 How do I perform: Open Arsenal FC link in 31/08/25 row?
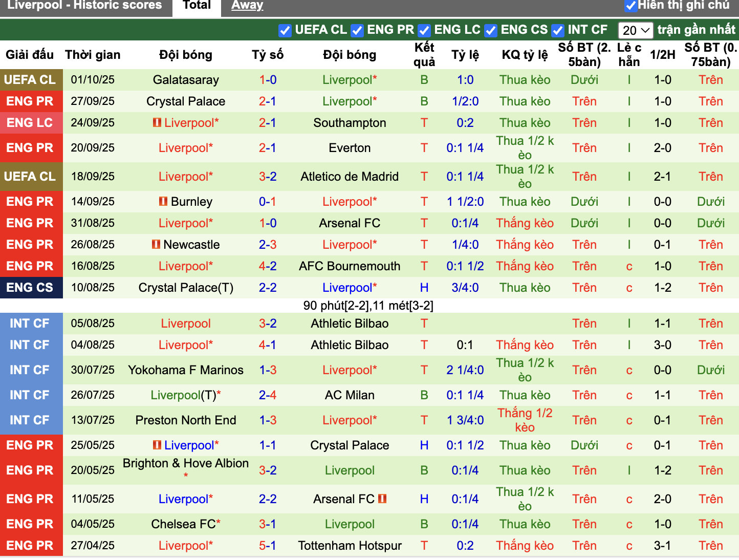(x=350, y=223)
